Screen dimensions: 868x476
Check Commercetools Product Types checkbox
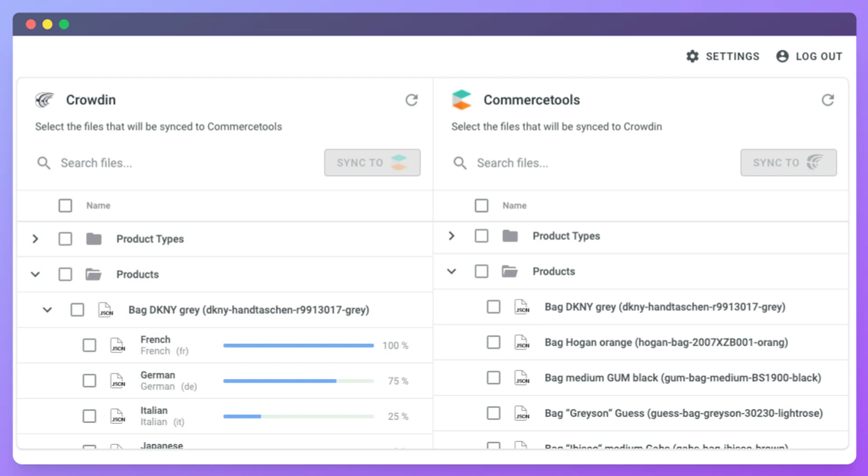tap(481, 236)
